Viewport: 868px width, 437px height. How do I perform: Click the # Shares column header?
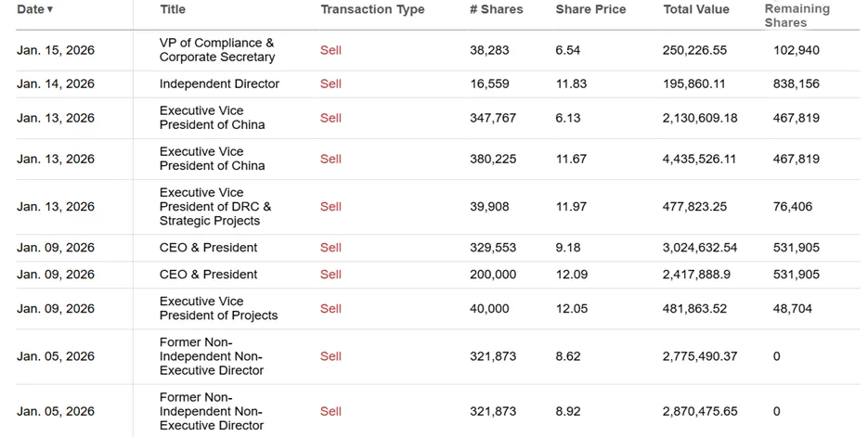point(496,9)
